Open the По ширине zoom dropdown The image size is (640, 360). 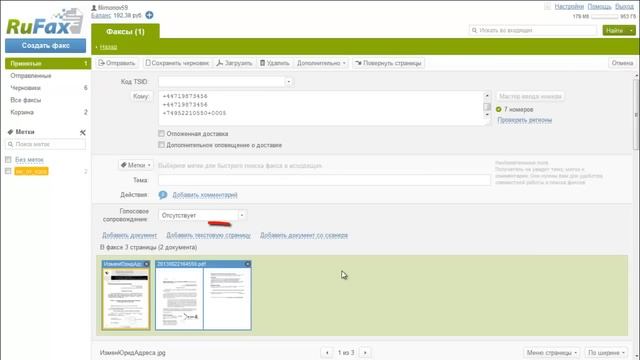[607, 353]
